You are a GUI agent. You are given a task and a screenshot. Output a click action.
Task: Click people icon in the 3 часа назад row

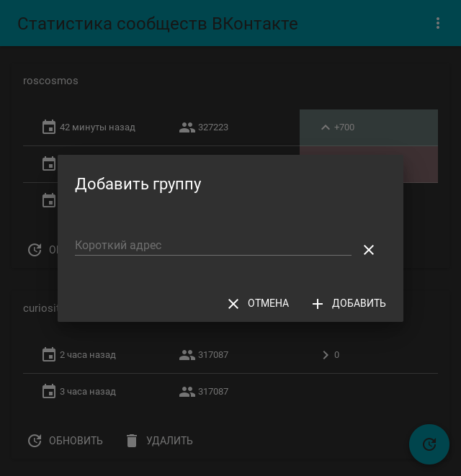pyautogui.click(x=187, y=392)
